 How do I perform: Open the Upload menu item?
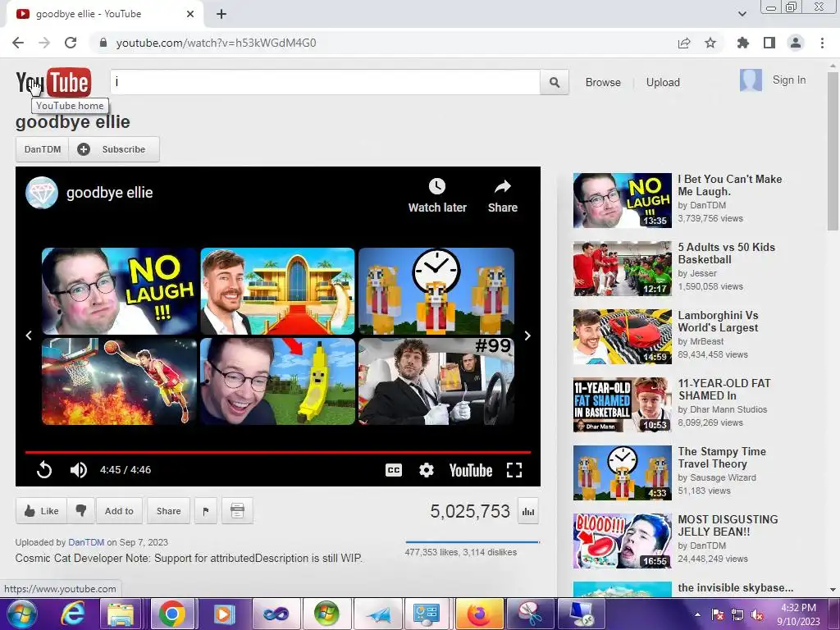click(663, 83)
